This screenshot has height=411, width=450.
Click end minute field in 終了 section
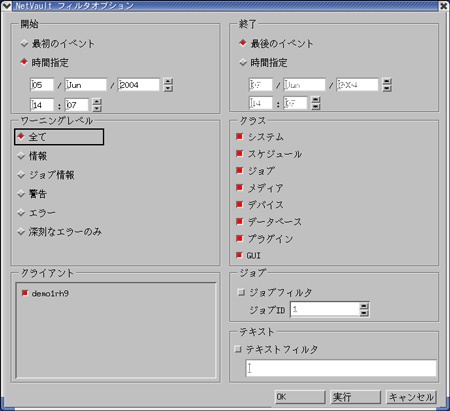295,103
